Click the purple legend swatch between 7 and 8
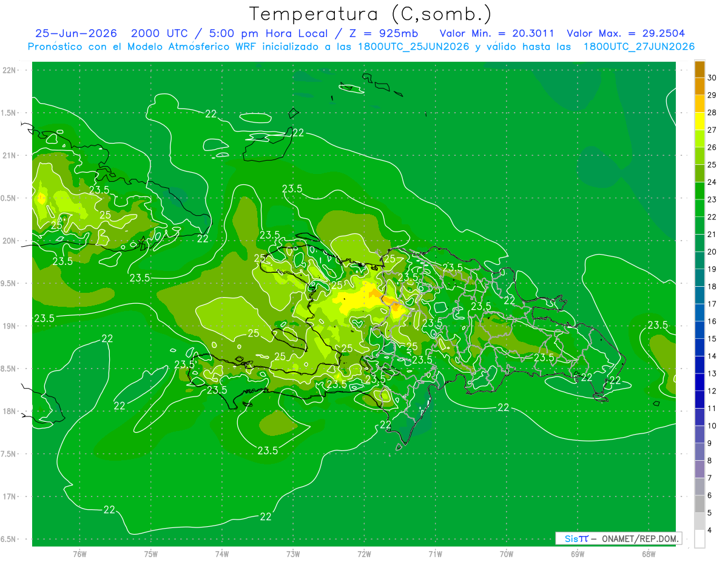 [x=699, y=469]
